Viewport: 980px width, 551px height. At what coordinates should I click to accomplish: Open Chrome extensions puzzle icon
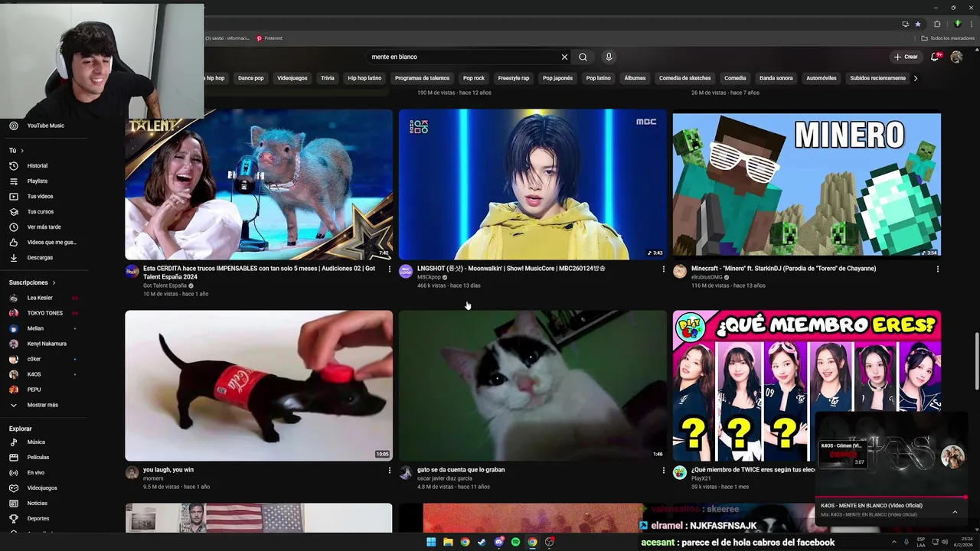tap(937, 24)
